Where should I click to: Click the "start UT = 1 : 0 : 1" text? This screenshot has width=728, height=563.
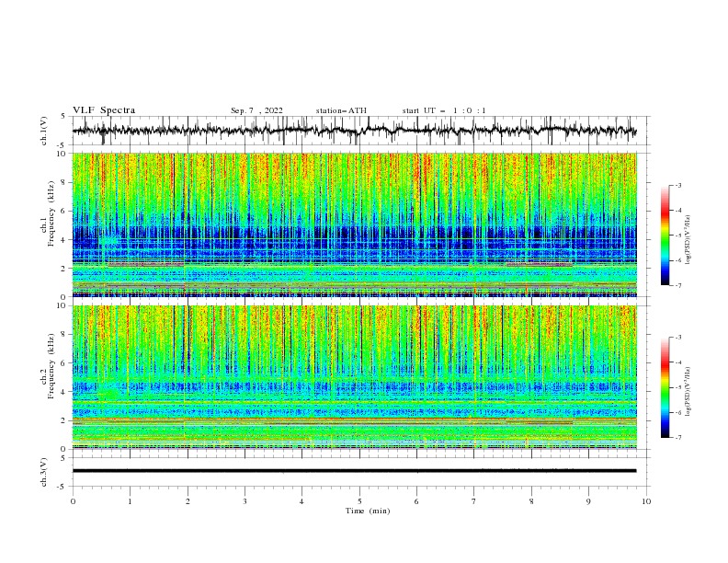click(x=444, y=110)
